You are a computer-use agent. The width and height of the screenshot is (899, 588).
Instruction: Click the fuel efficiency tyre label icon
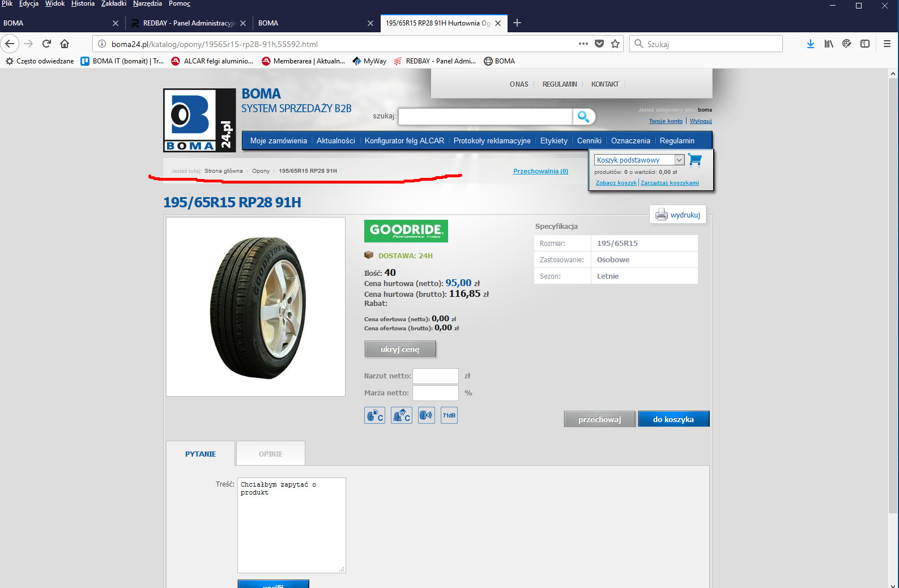tap(374, 415)
